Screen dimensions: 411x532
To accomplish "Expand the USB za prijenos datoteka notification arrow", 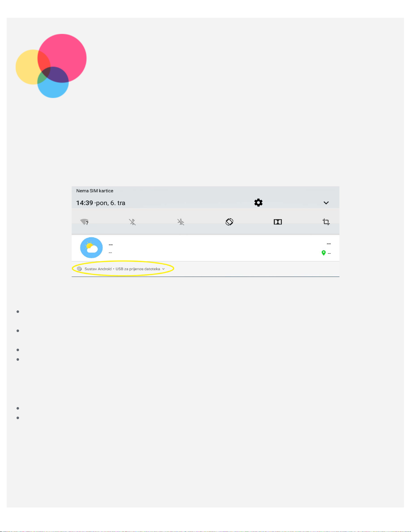I will (x=163, y=269).
